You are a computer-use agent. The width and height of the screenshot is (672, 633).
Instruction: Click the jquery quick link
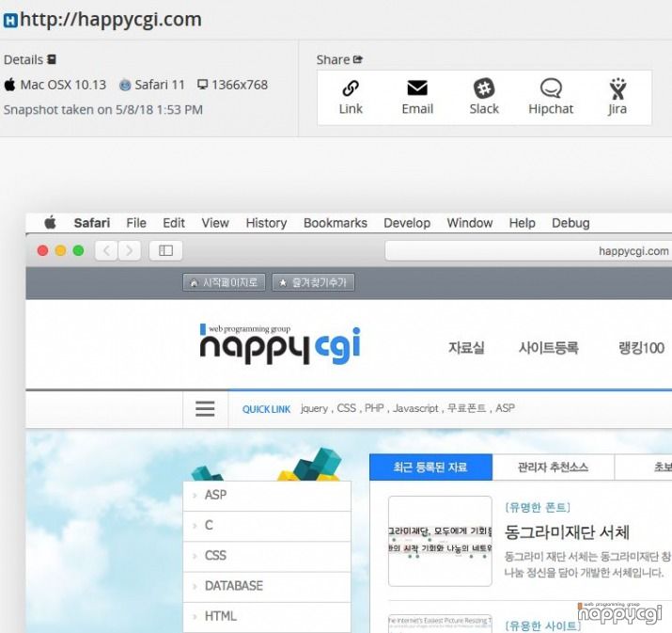314,408
